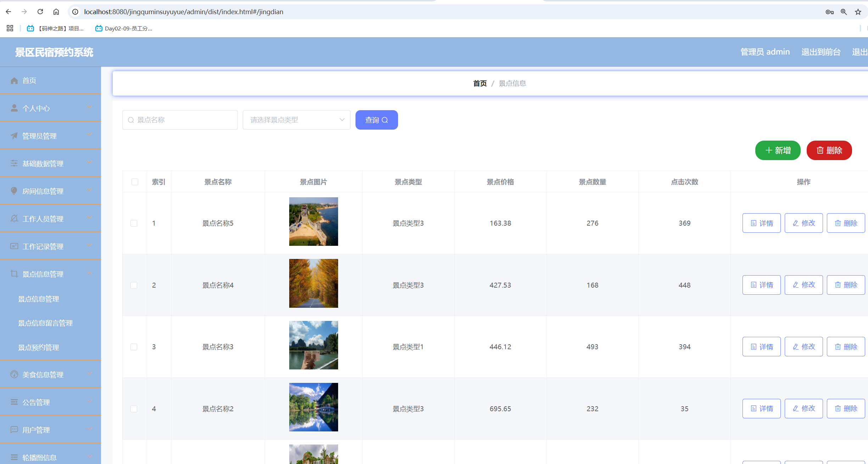
Task: Open the 【码神之路】项目 bookmark
Action: click(56, 28)
